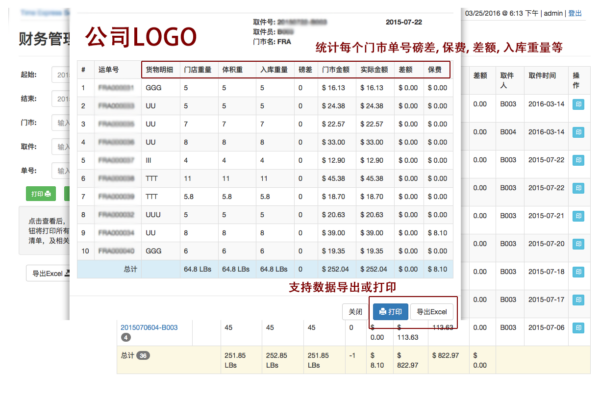Click the 起始 start date input field

pyautogui.click(x=60, y=75)
